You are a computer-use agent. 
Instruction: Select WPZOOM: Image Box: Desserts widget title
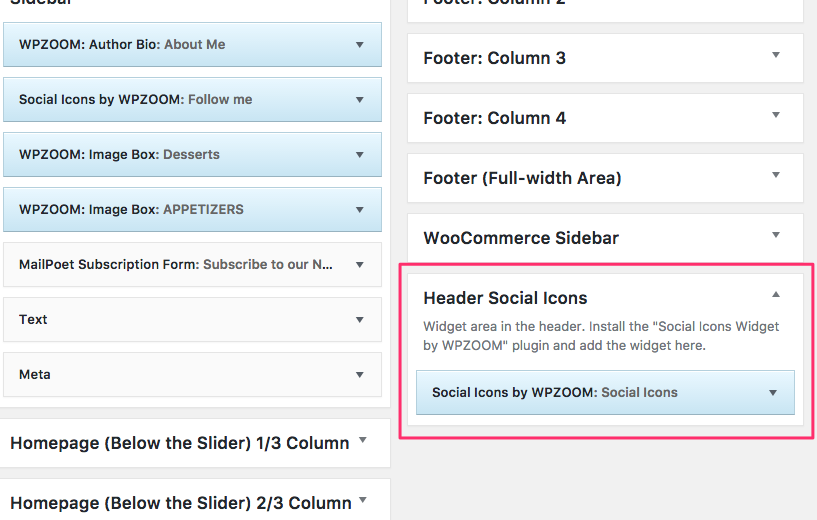point(119,155)
